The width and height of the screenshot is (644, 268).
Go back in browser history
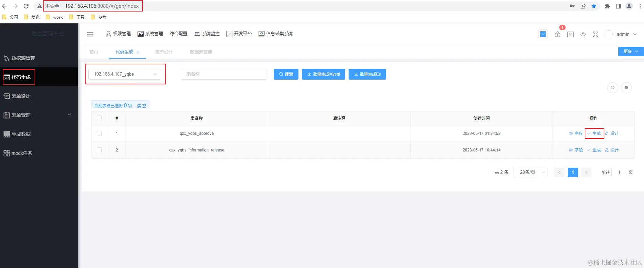(x=4, y=6)
